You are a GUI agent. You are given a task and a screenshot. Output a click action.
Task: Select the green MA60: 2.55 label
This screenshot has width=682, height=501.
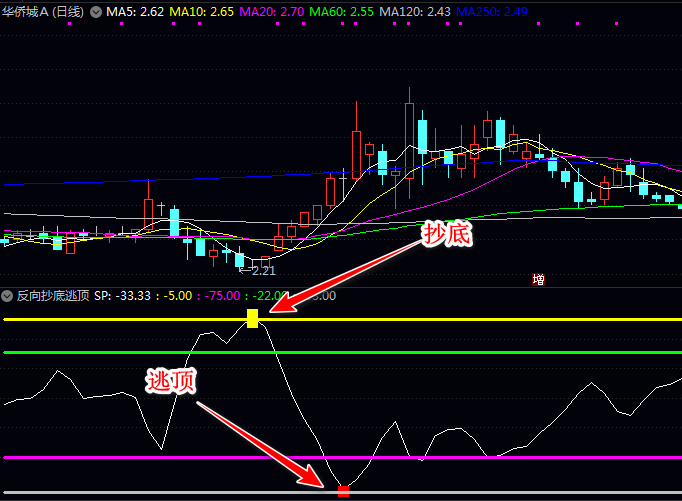pyautogui.click(x=341, y=12)
